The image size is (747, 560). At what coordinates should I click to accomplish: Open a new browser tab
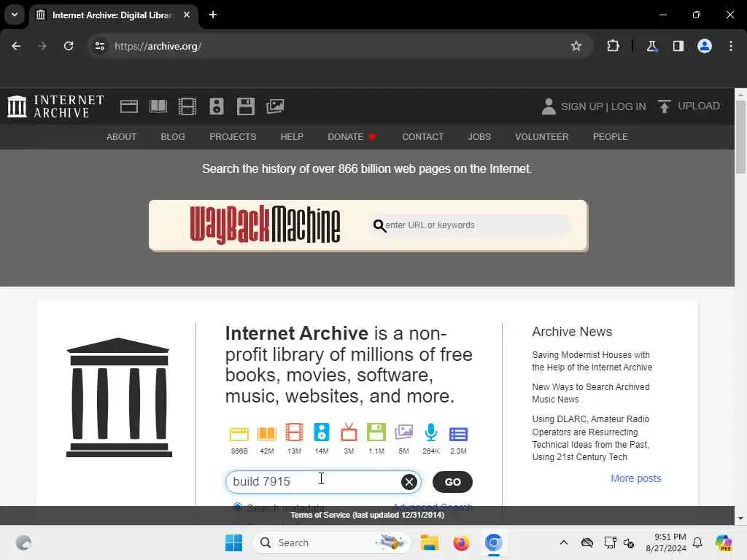(x=213, y=15)
